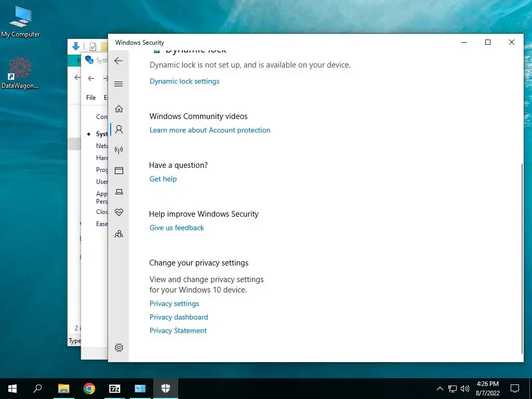Image resolution: width=532 pixels, height=399 pixels.
Task: Open the Windows Start menu
Action: [x=12, y=389]
